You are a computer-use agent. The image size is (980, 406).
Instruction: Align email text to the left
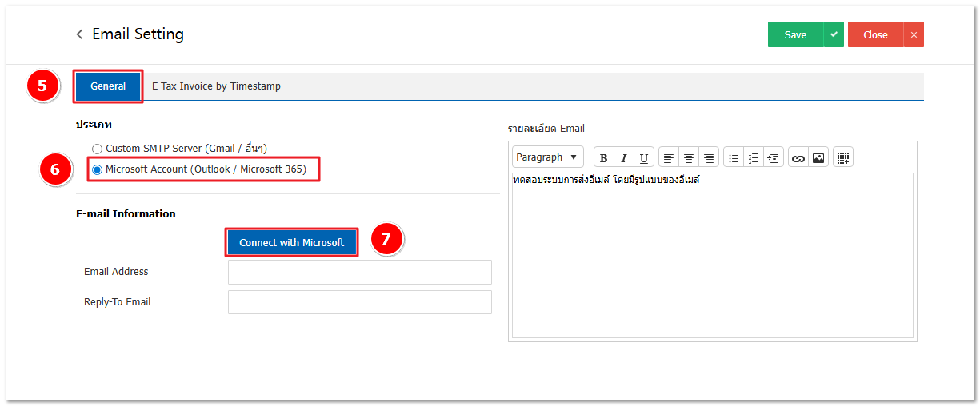(x=669, y=157)
